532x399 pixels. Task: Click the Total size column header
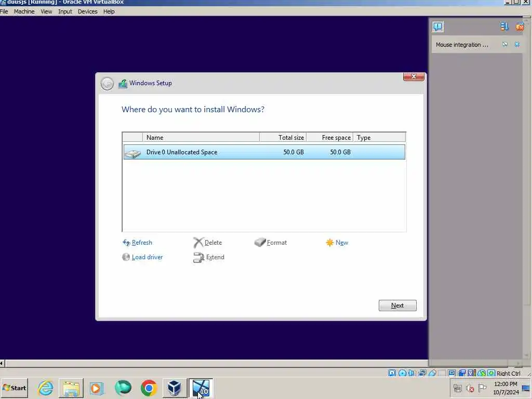[283, 137]
